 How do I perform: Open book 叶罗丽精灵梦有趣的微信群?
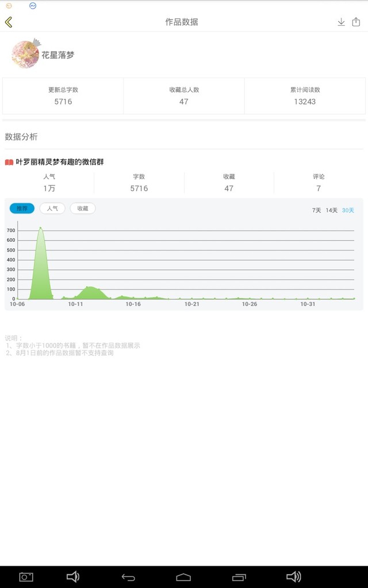(60, 163)
